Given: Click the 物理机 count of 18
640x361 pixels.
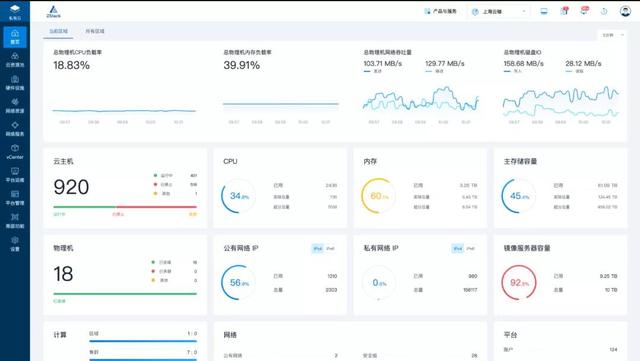Looking at the screenshot, I should pos(63,274).
